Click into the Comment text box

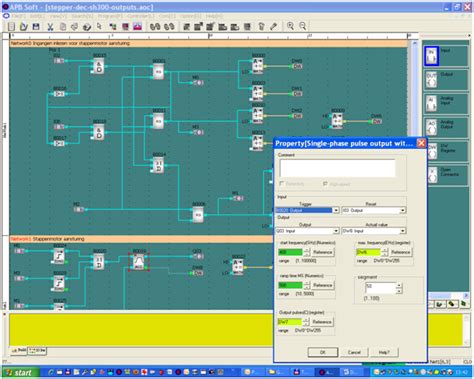click(x=337, y=168)
